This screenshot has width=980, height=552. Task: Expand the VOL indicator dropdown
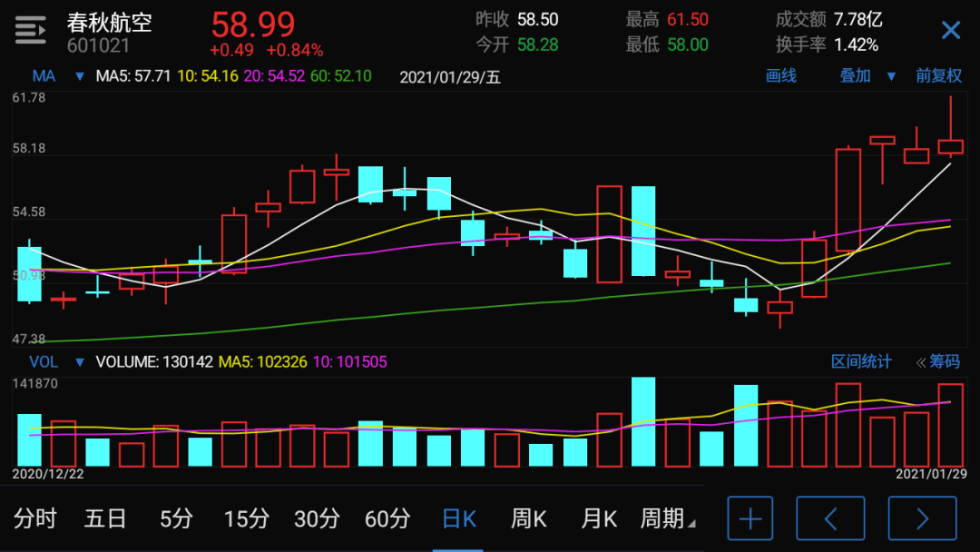coord(79,362)
